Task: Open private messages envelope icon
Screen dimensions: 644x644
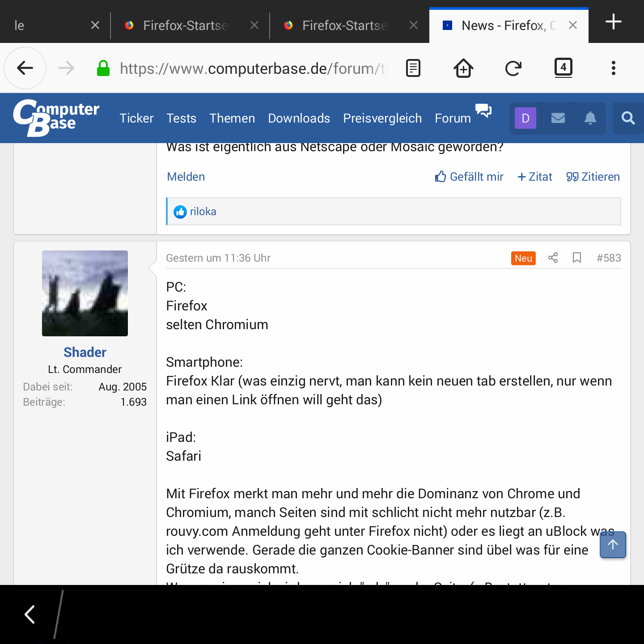Action: 558,118
